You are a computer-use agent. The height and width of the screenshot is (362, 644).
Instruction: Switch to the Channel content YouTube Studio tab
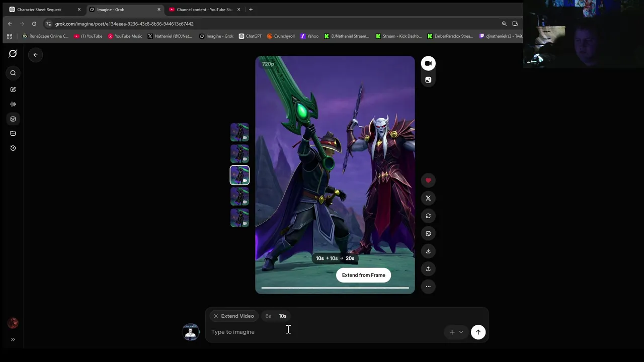pyautogui.click(x=204, y=10)
